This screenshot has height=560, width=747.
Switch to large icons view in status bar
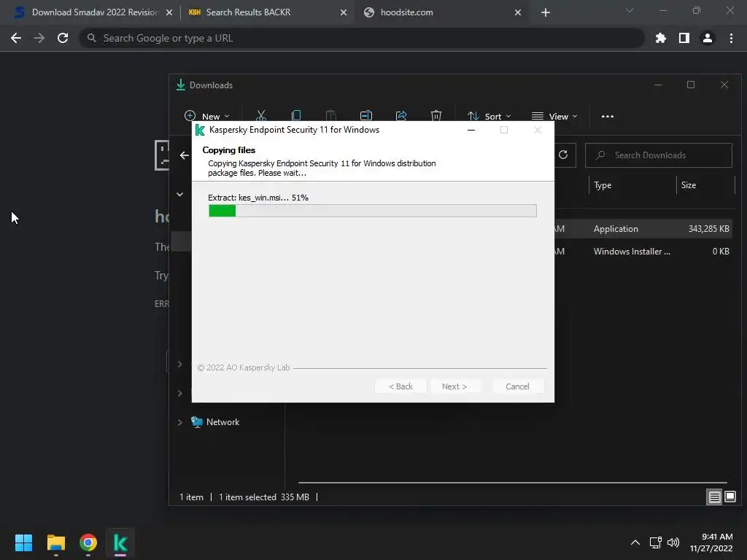[729, 497]
